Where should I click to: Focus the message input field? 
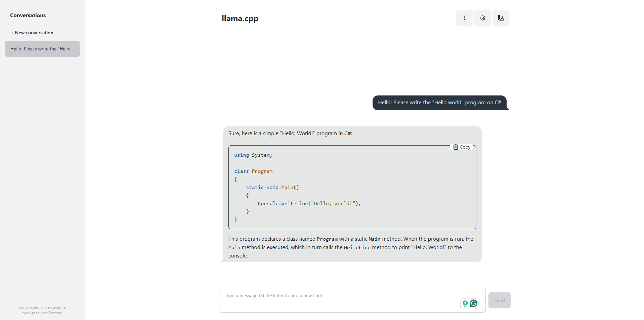point(352,300)
